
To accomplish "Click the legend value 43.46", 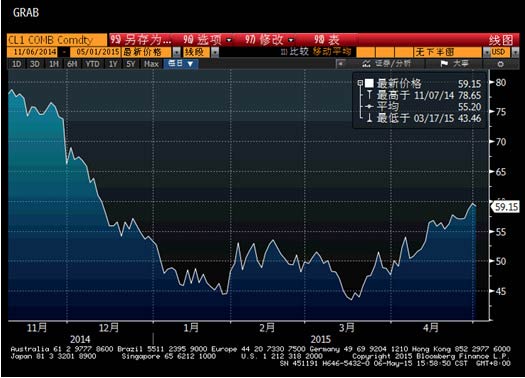I will tap(469, 118).
